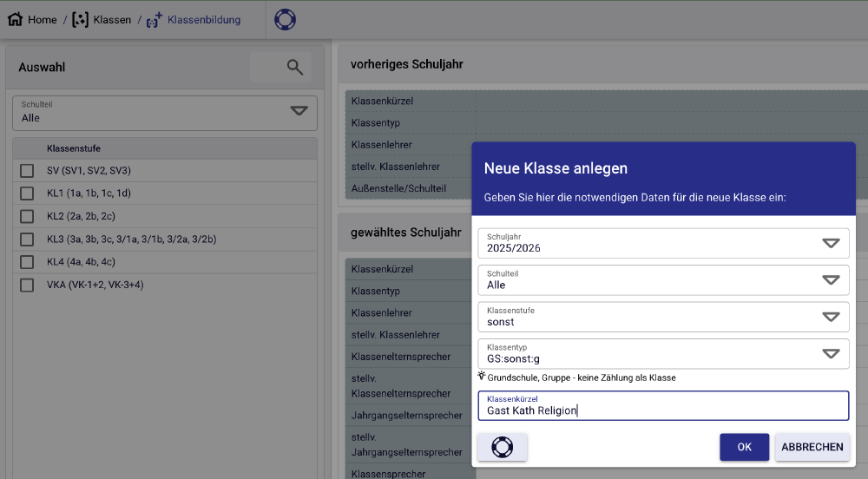
Task: Tick the KL1 (1a, 1b, 1c, 1d) checkbox
Action: pos(27,194)
